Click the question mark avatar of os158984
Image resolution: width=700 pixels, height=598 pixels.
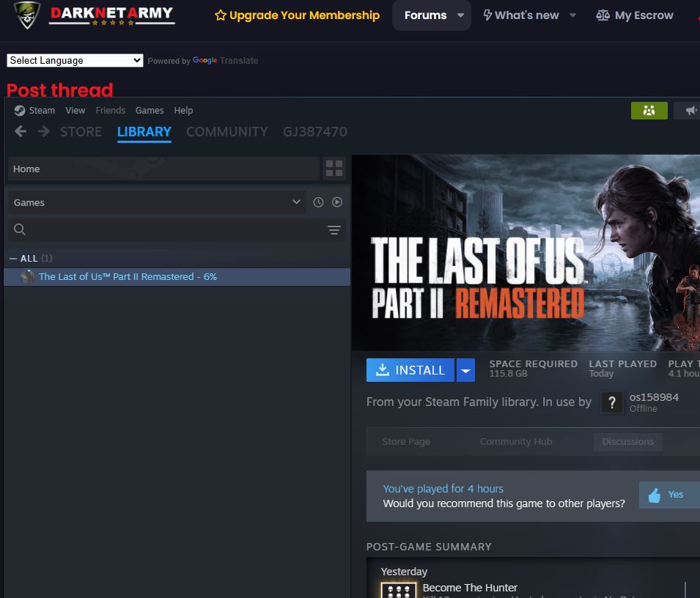[612, 402]
